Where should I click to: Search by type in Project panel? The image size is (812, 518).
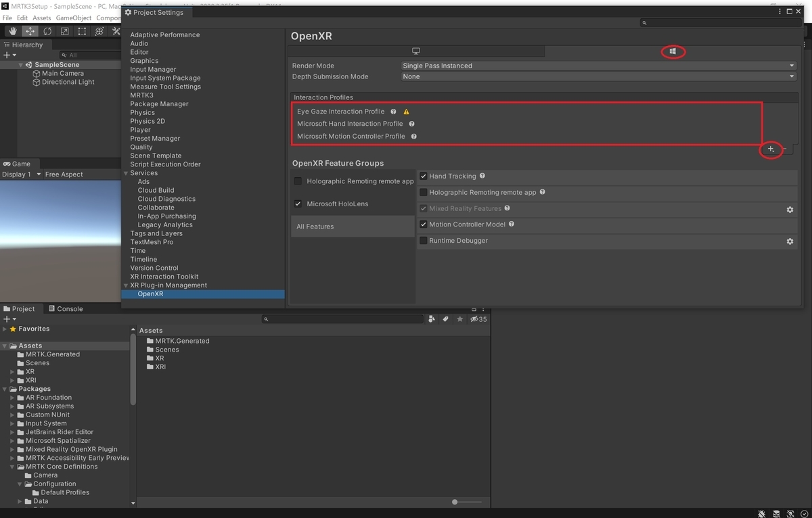[432, 319]
